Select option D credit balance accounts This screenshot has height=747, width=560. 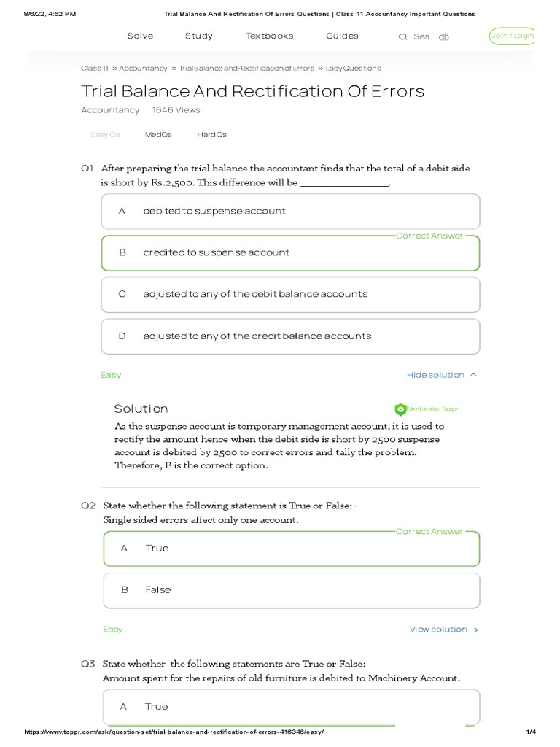[x=290, y=336]
